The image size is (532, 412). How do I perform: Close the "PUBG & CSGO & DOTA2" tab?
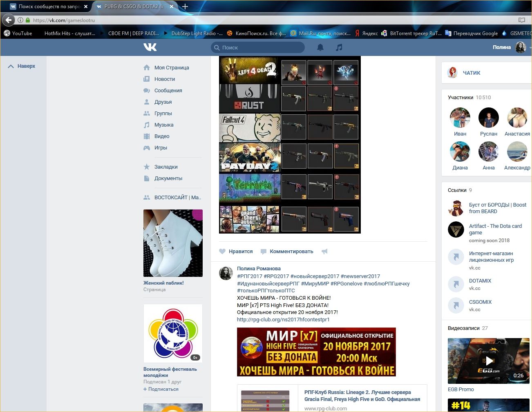click(172, 7)
